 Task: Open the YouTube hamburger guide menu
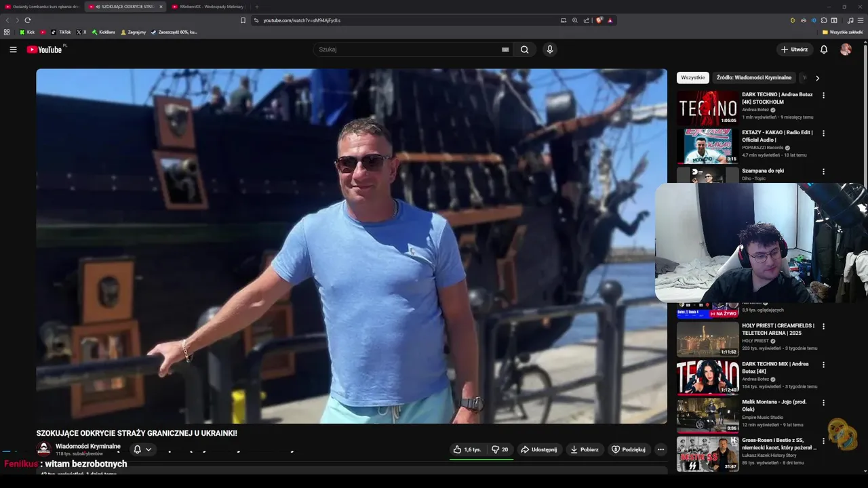[x=13, y=49]
